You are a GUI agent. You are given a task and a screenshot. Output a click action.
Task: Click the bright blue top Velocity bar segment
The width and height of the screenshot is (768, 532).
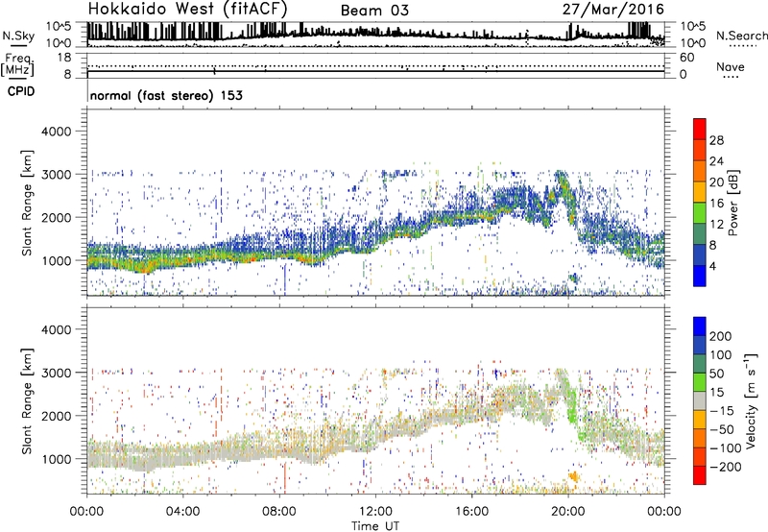[x=700, y=326]
